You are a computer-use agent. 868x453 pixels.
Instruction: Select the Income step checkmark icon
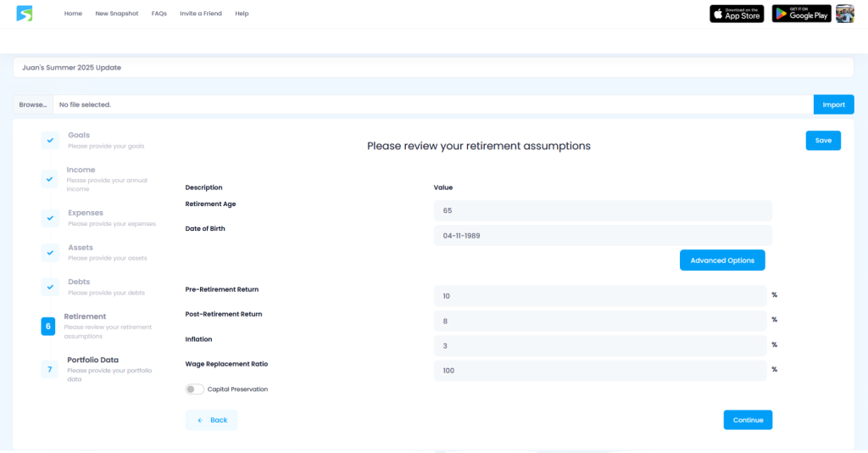[50, 179]
